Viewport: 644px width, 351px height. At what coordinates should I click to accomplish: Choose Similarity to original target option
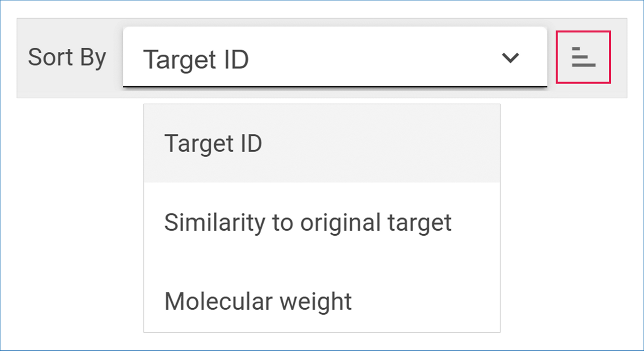click(x=308, y=222)
